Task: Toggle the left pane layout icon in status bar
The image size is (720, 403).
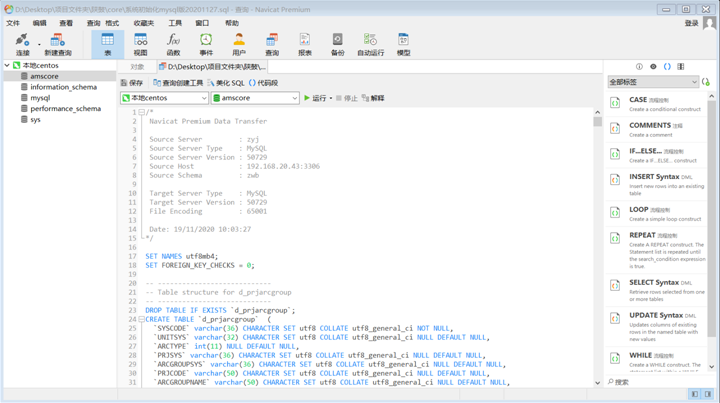Action: tap(695, 394)
